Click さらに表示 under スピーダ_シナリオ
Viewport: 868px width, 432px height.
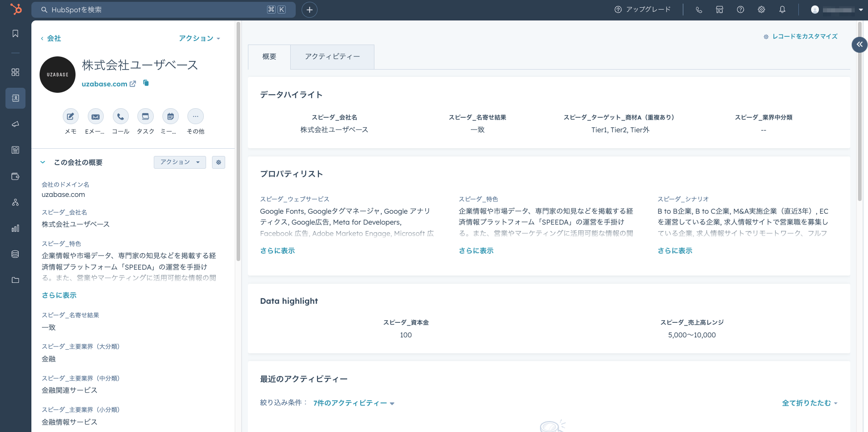point(675,251)
